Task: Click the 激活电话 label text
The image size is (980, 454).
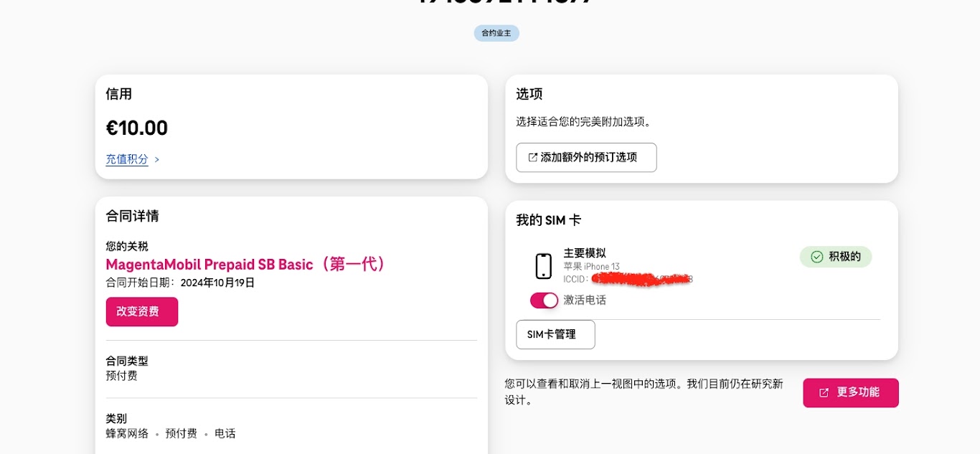Action: pos(585,301)
